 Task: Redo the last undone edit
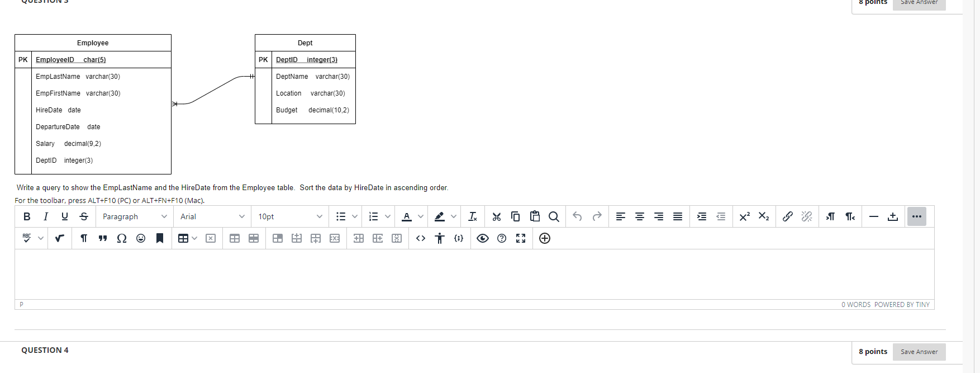click(x=597, y=216)
